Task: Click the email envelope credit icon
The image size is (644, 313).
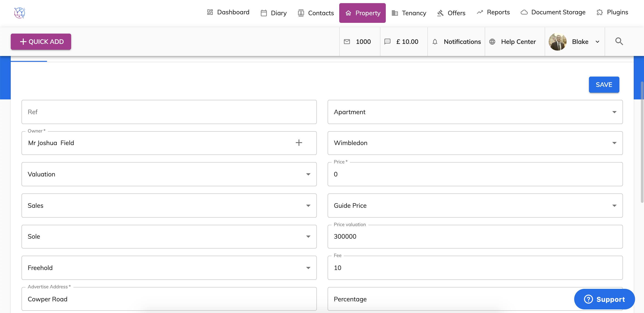Action: (x=347, y=42)
